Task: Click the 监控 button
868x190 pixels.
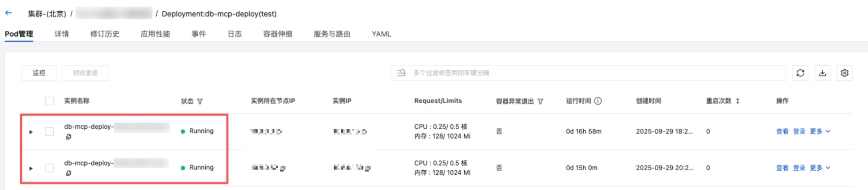Action: click(x=39, y=73)
